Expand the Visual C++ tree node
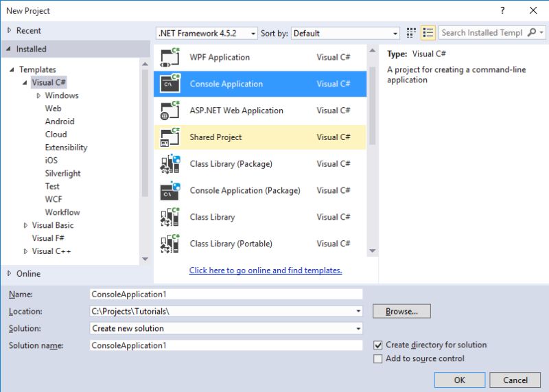The image size is (549, 392). (25, 251)
